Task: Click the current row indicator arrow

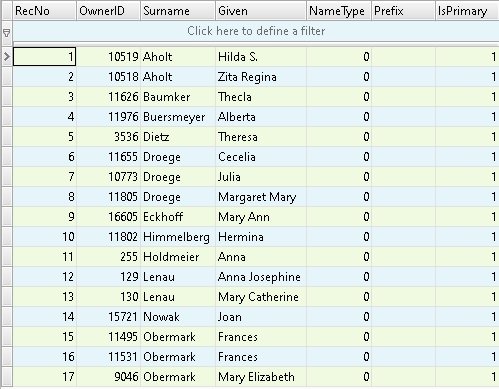Action: pos(7,57)
